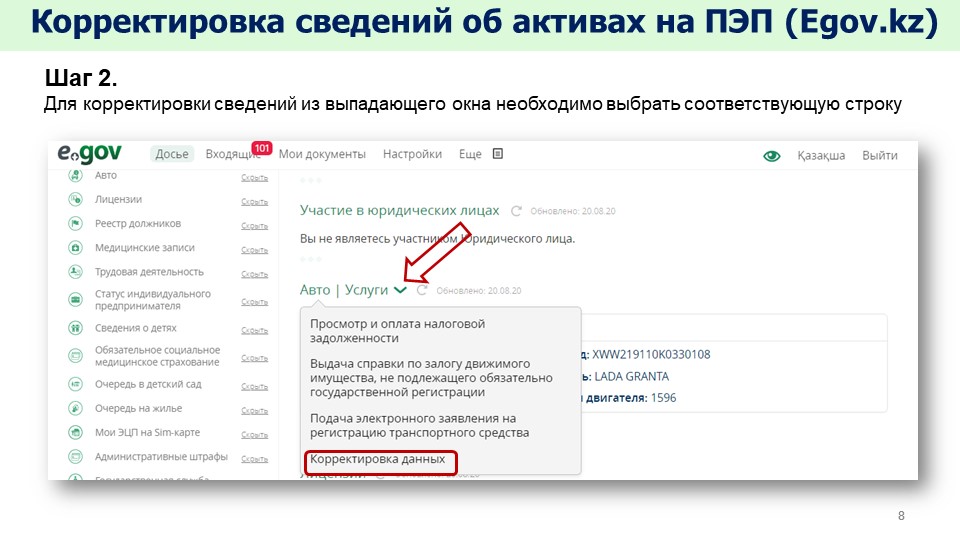This screenshot has height=540, width=960.
Task: Click the Лицензии sidebar icon
Action: pyautogui.click(x=75, y=199)
